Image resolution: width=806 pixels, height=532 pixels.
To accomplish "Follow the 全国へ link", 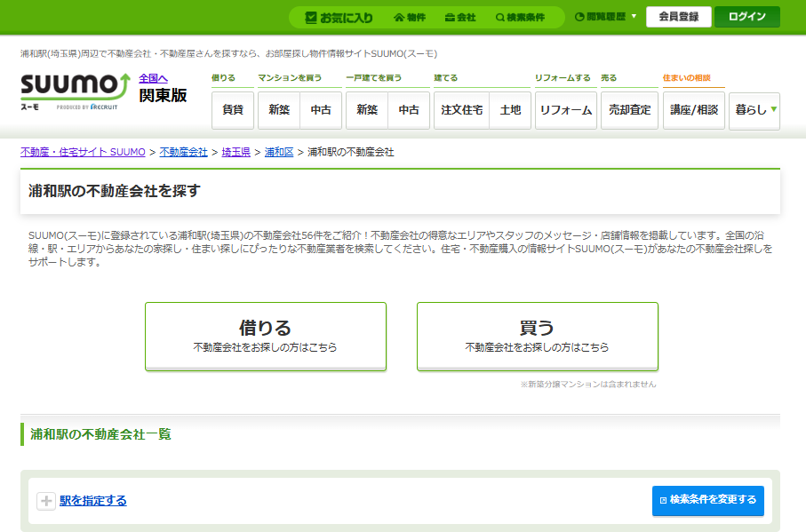I will pos(153,78).
